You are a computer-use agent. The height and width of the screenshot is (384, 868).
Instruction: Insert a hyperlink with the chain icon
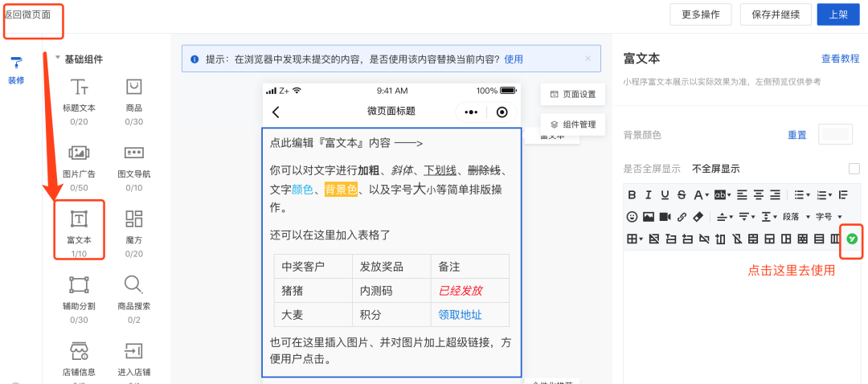(682, 217)
